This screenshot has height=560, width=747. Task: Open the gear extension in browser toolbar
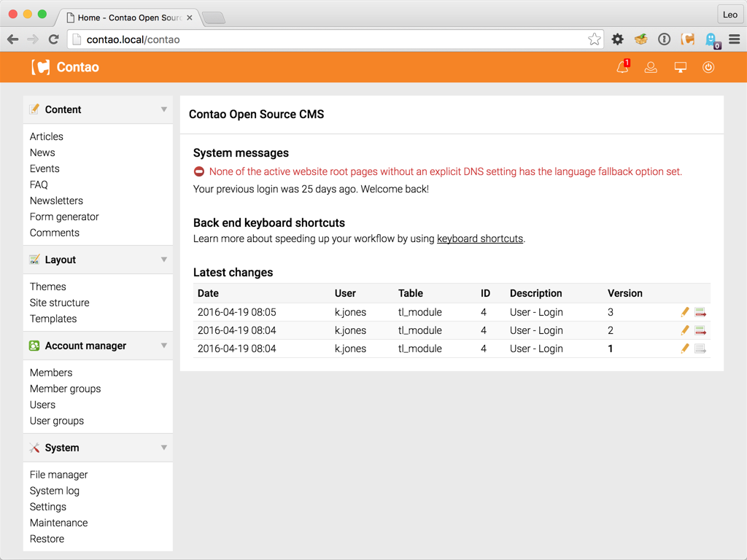pyautogui.click(x=618, y=39)
